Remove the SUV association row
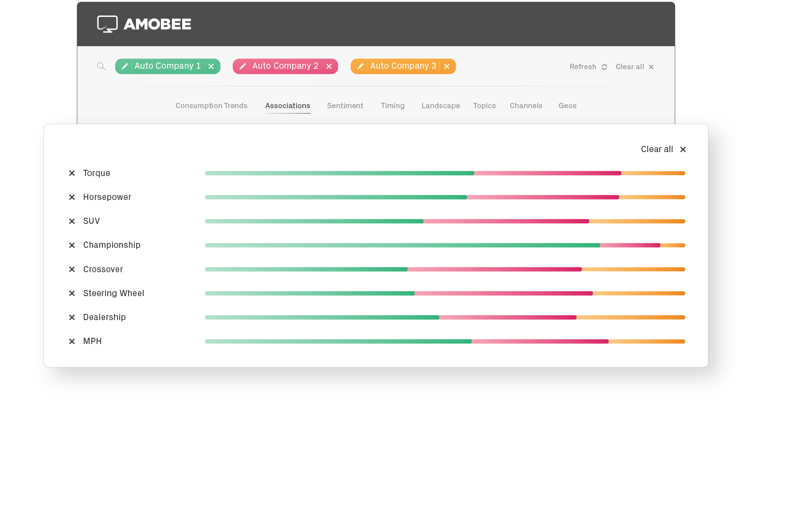Image resolution: width=798 pixels, height=532 pixels. (x=72, y=221)
